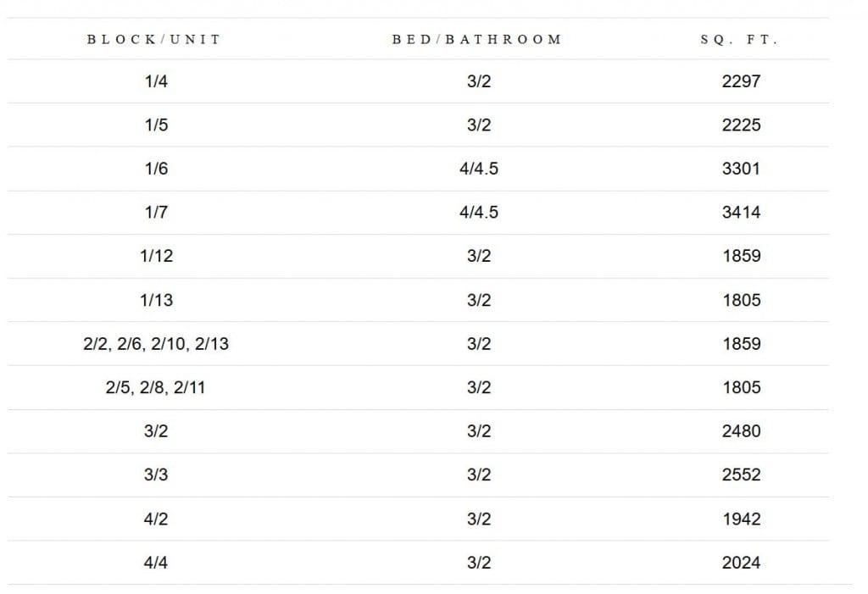This screenshot has height=594, width=868.
Task: Select the 2480 sq. ft. value
Action: 741,431
